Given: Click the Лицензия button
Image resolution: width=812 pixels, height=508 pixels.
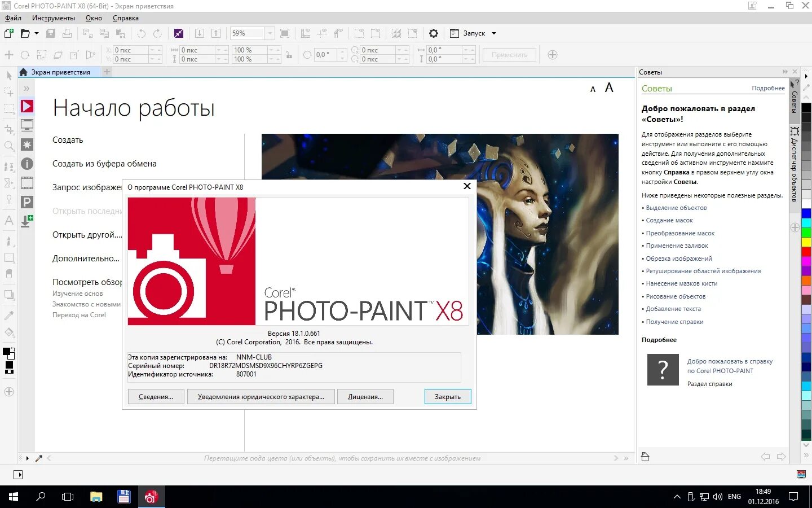Looking at the screenshot, I should tap(365, 397).
